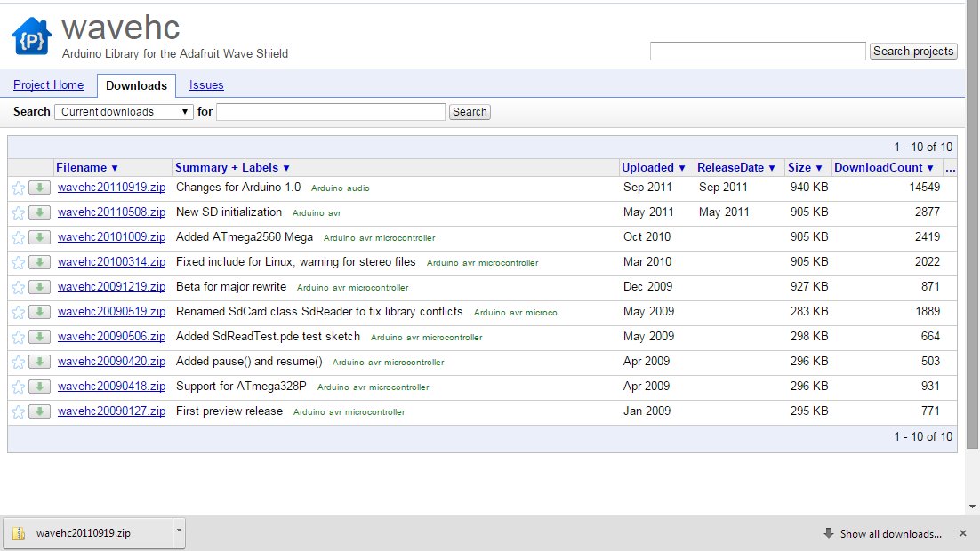Open the column options ellipsis menu

tap(950, 167)
